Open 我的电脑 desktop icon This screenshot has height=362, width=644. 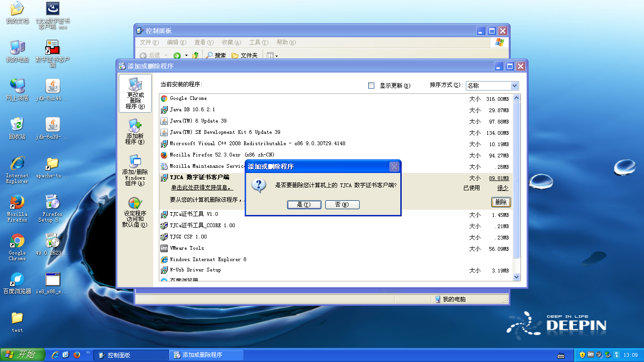[x=17, y=51]
